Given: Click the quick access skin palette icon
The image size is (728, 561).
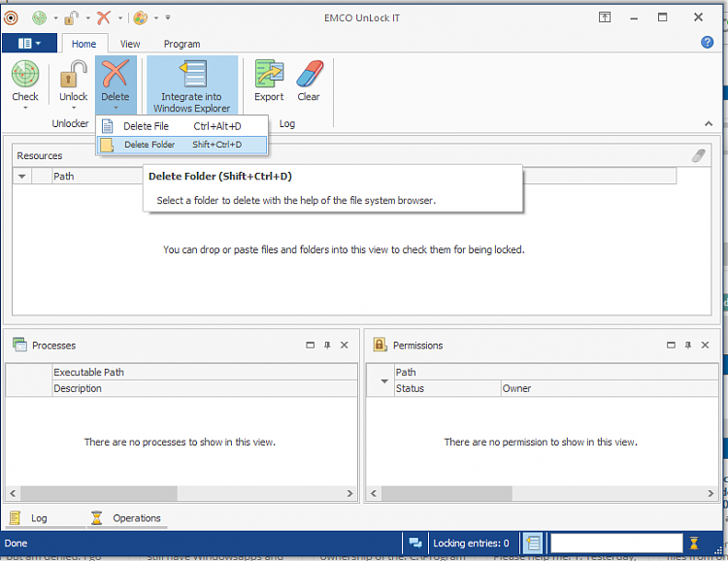Looking at the screenshot, I should pyautogui.click(x=140, y=18).
